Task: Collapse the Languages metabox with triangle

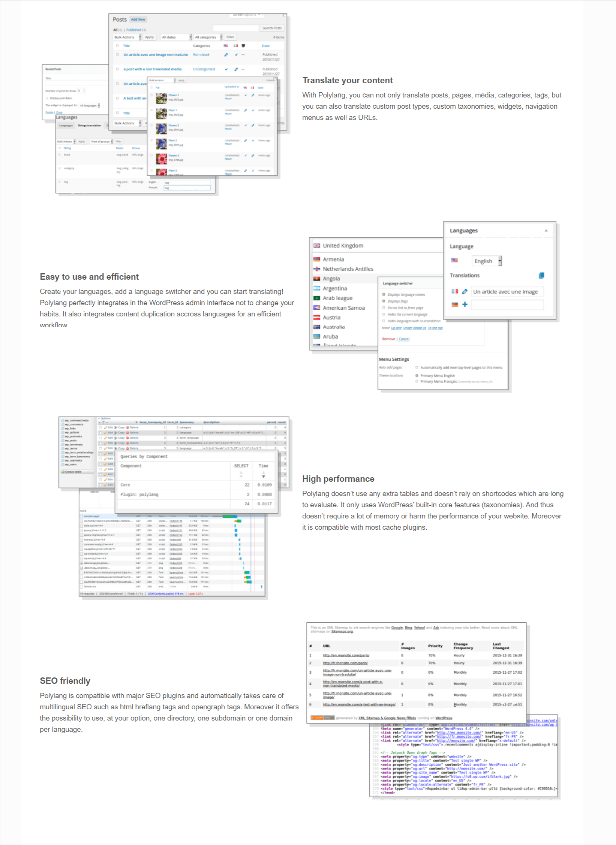Action: click(546, 231)
